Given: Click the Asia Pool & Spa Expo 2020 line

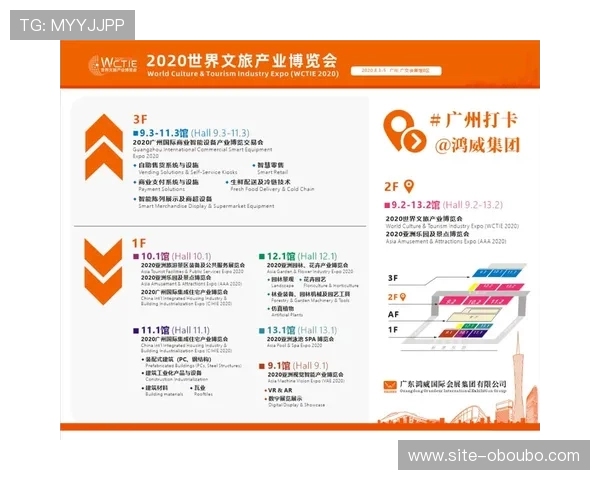Looking at the screenshot, I should pyautogui.click(x=294, y=345).
